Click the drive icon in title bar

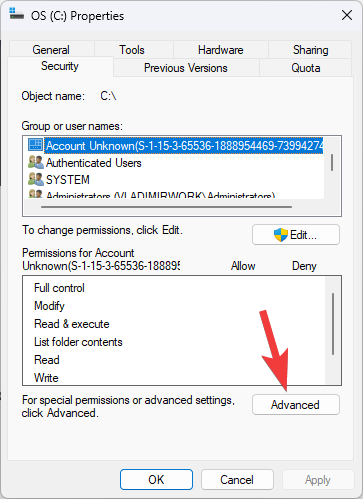click(x=16, y=14)
